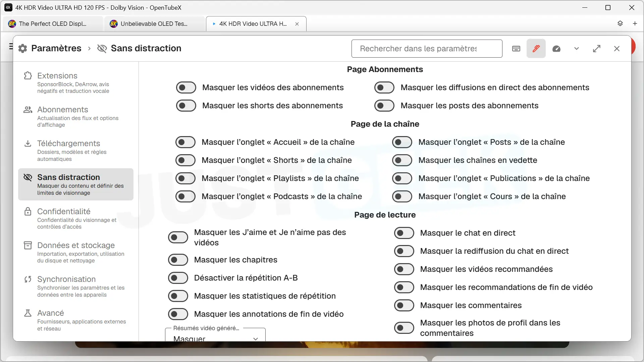The width and height of the screenshot is (644, 362).
Task: Click the Téléchargements download arrow icon
Action: coord(28,143)
